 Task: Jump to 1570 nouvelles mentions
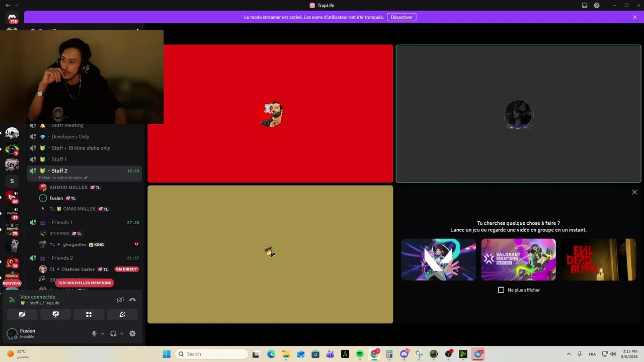pos(84,283)
